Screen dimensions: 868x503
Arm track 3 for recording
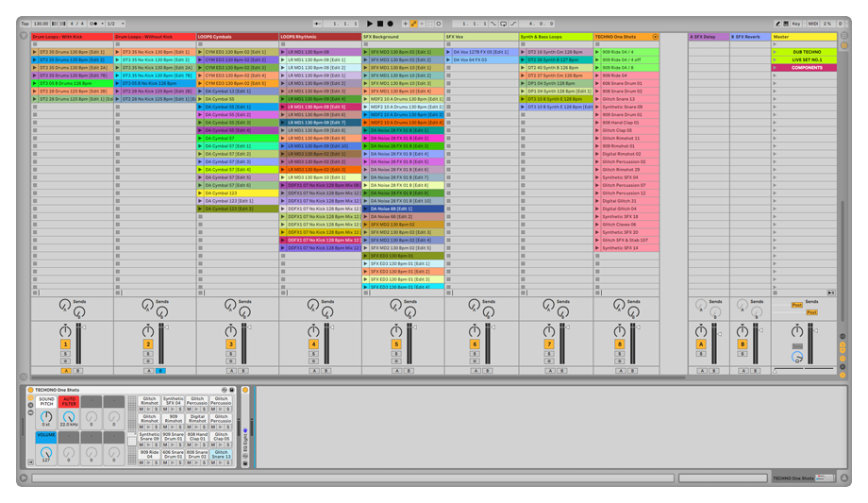231,360
